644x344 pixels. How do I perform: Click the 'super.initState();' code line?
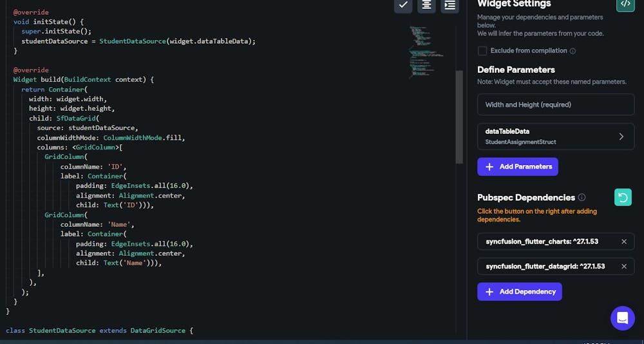point(56,31)
